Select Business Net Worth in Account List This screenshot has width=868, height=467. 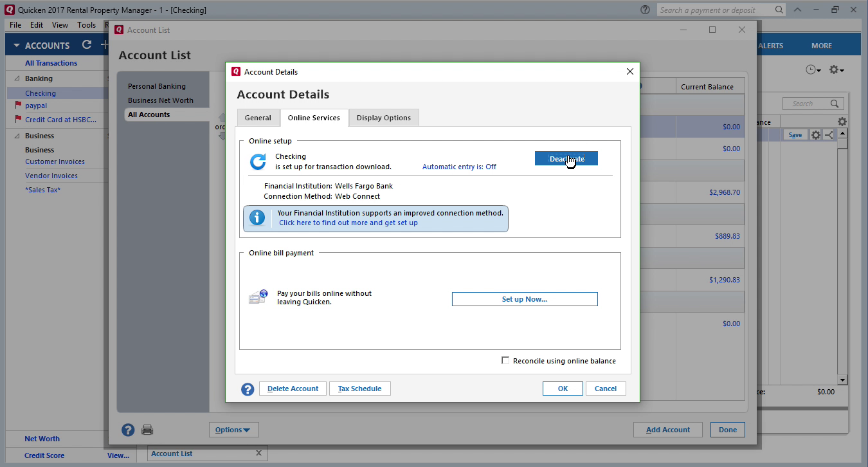click(161, 100)
